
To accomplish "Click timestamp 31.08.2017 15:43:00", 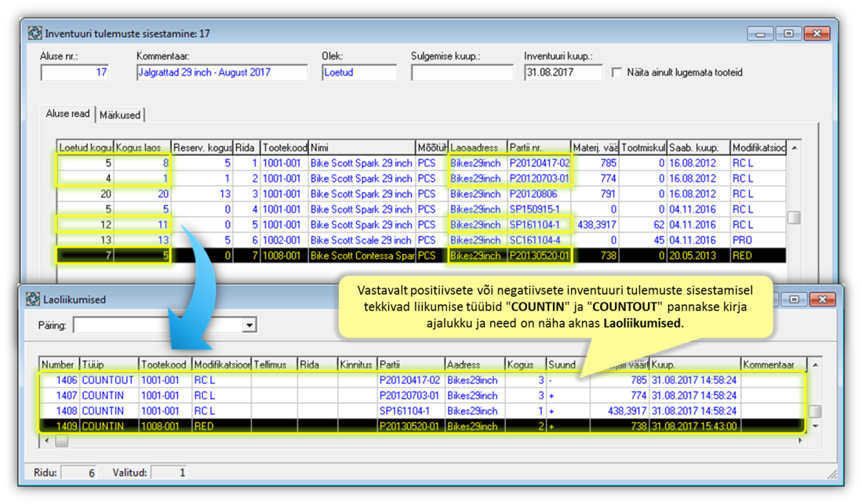I will click(694, 426).
